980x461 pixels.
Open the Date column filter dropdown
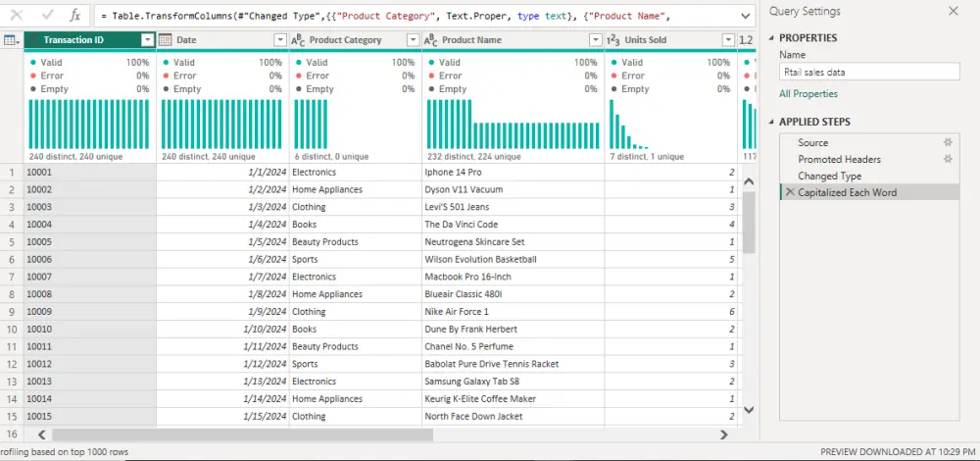tap(280, 40)
